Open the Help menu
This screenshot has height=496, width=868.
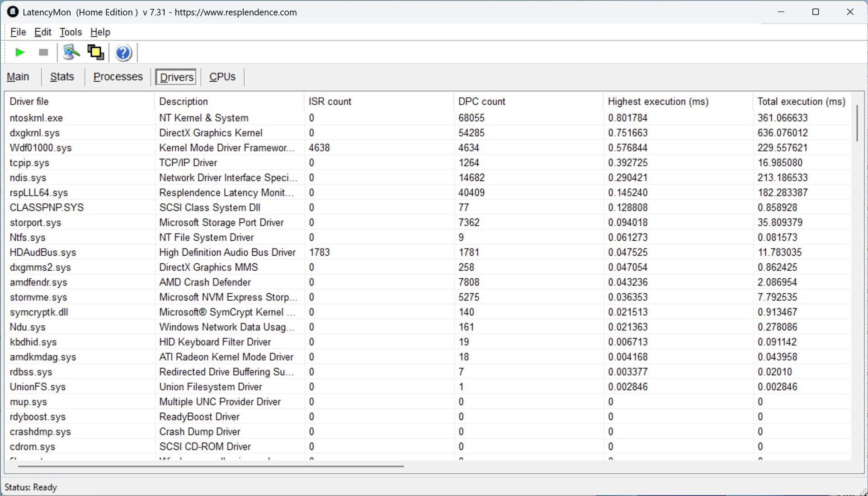tap(100, 32)
